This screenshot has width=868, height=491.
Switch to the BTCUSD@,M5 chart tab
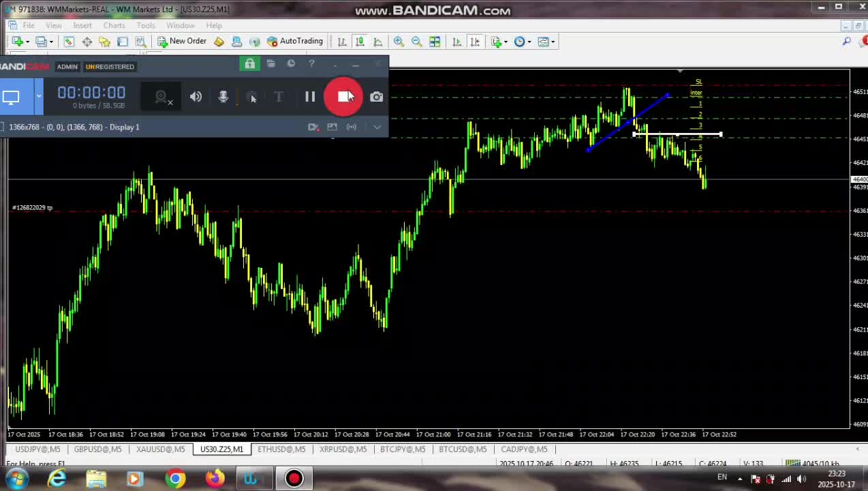point(463,449)
